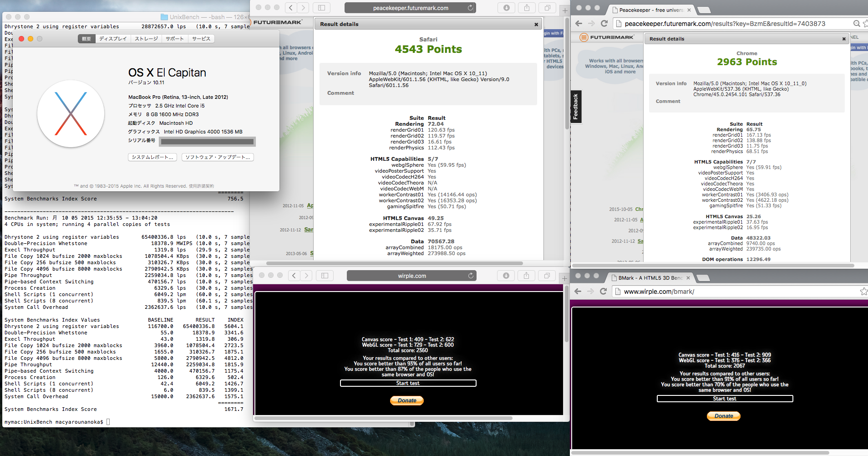Reload the Chrome Peacekeeper page

tap(604, 24)
